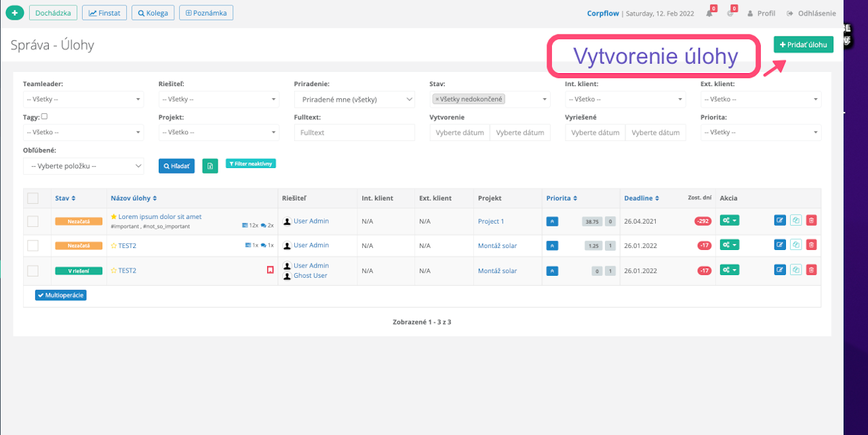
Task: Open the Project 1 link
Action: pos(491,222)
